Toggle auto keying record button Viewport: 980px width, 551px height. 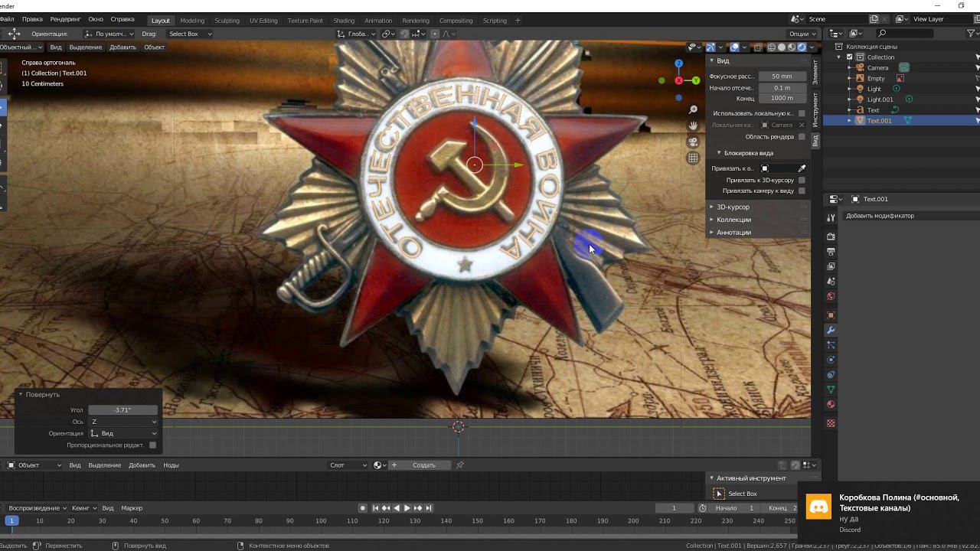[x=363, y=508]
